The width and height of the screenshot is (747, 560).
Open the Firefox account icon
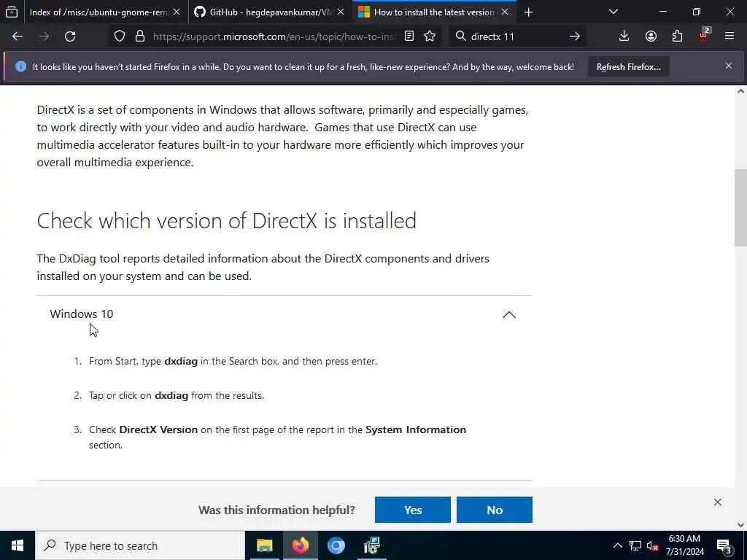[x=651, y=36]
